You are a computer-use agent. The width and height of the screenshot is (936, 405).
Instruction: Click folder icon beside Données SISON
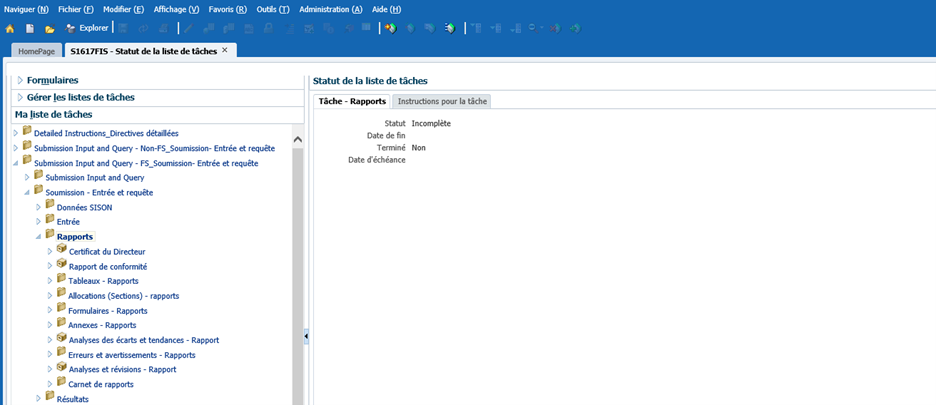click(x=50, y=206)
